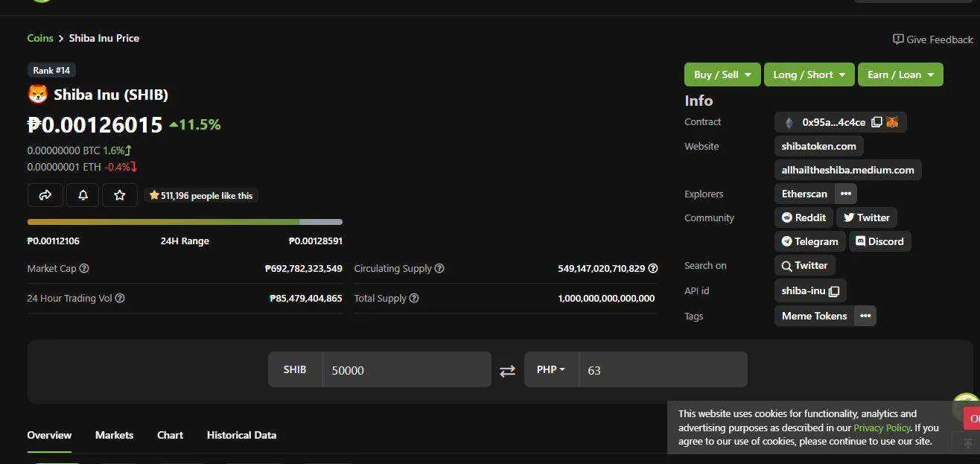The image size is (980, 464).
Task: Add SHIB to favorites with star button
Action: point(119,195)
